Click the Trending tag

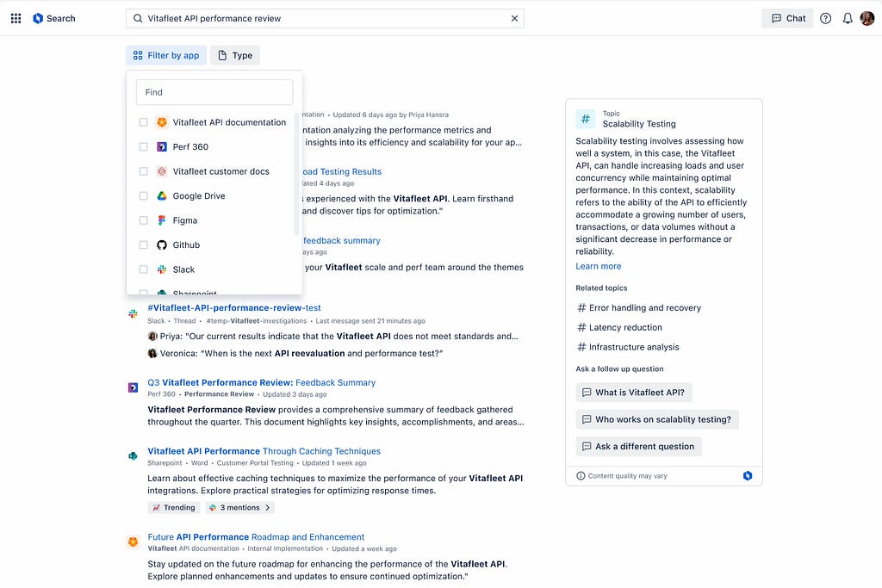click(x=174, y=508)
